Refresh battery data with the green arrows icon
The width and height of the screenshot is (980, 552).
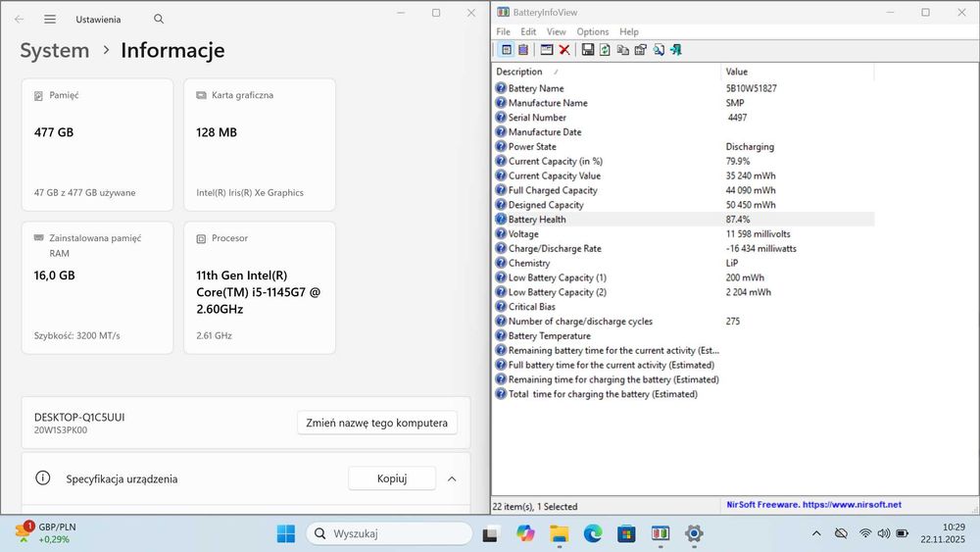click(605, 50)
